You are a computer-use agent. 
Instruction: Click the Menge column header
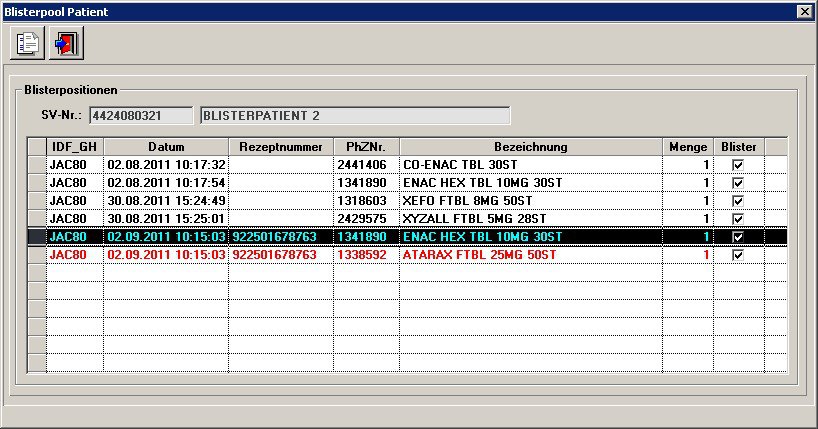tap(687, 147)
